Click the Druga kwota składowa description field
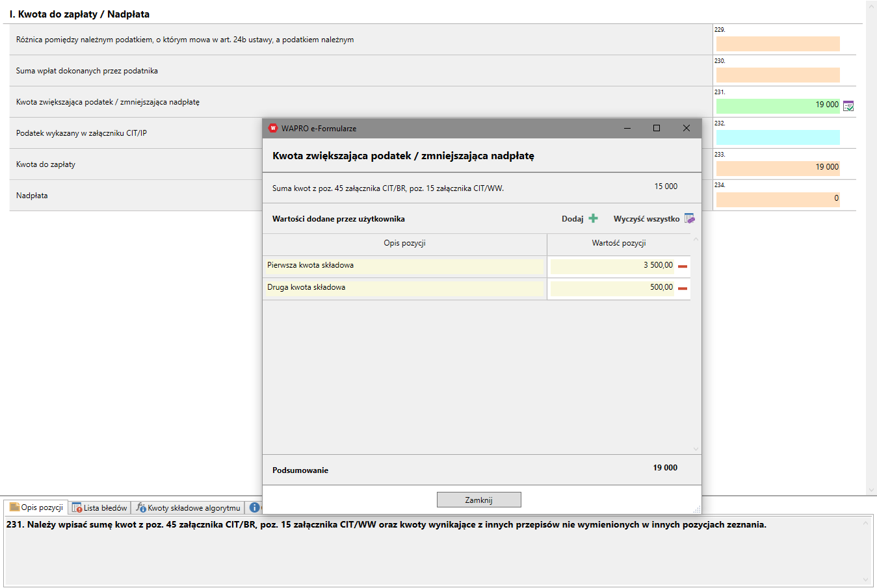This screenshot has height=588, width=877. 404,288
